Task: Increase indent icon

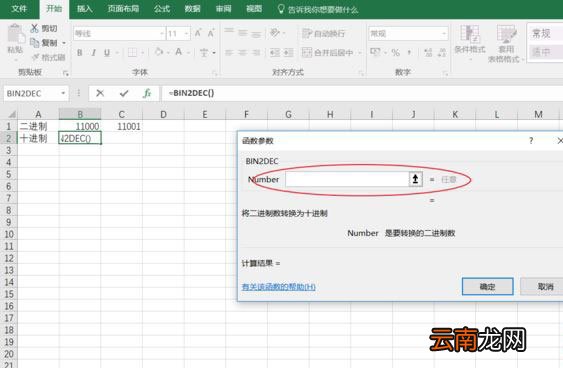Action: (289, 53)
